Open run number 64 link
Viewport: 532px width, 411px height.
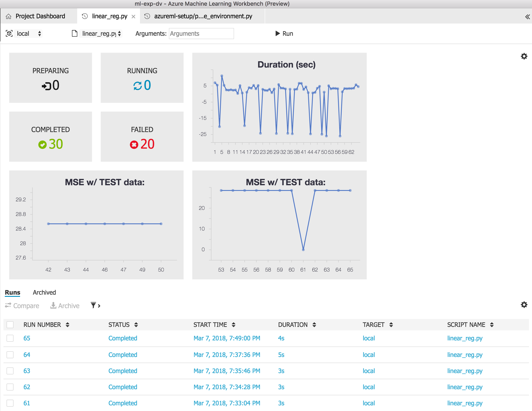(27, 355)
